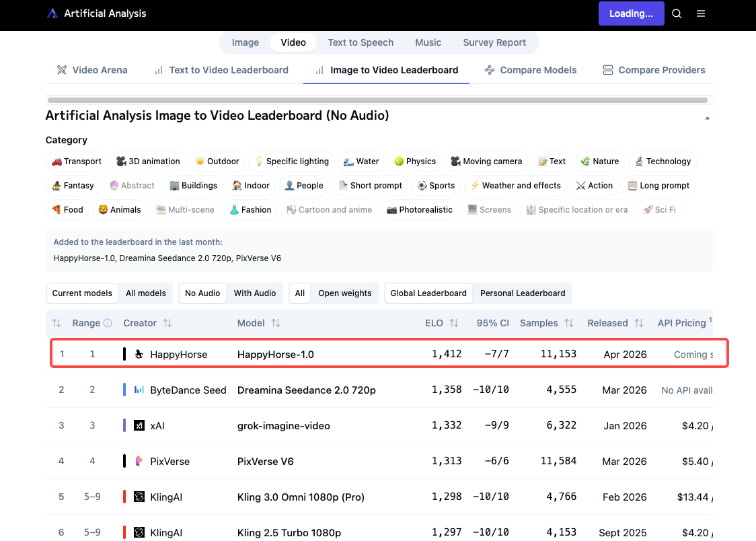Open the Compare Models tab
The width and height of the screenshot is (756, 541).
tap(531, 70)
